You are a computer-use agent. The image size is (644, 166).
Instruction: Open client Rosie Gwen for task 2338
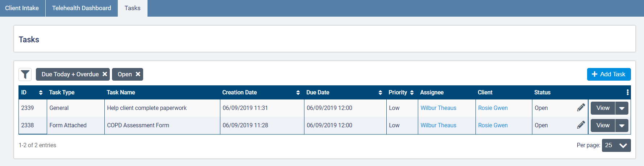pyautogui.click(x=493, y=125)
